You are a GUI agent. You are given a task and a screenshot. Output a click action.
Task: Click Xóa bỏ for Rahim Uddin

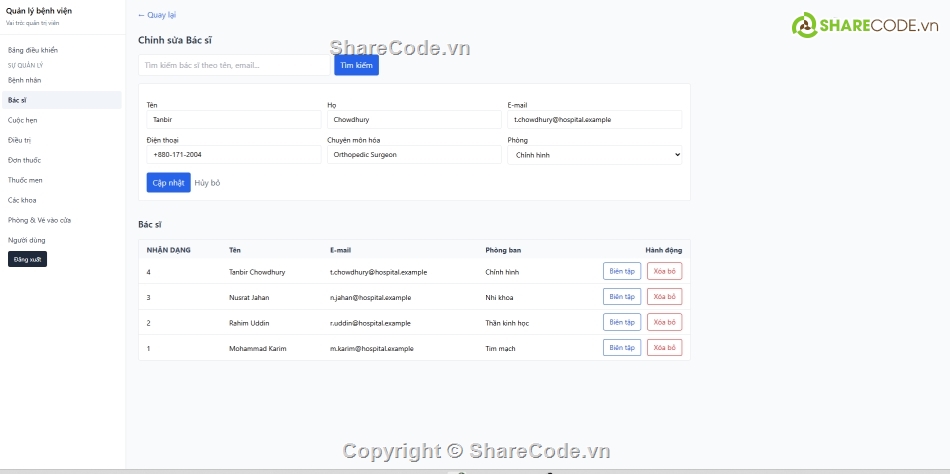(x=665, y=322)
